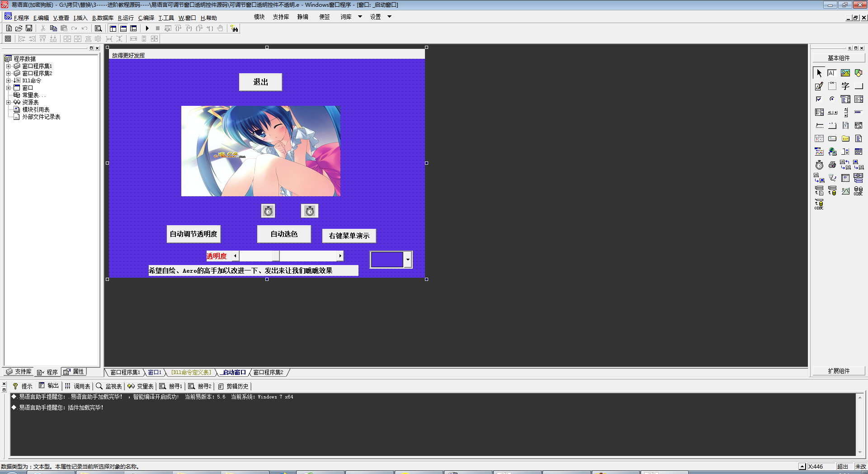Select the 模块引用表 tree item
The width and height of the screenshot is (868, 474).
[36, 109]
